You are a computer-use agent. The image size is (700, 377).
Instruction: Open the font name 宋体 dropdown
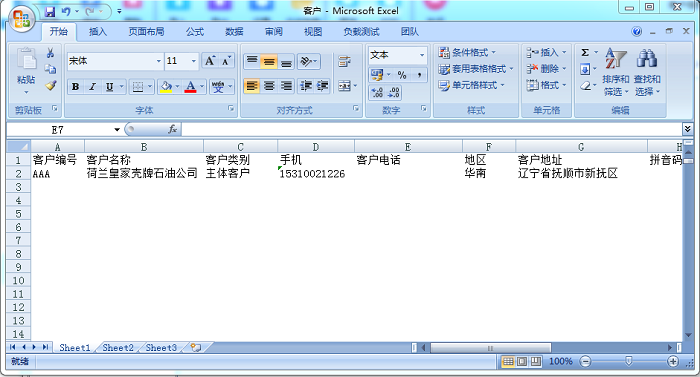tap(159, 61)
